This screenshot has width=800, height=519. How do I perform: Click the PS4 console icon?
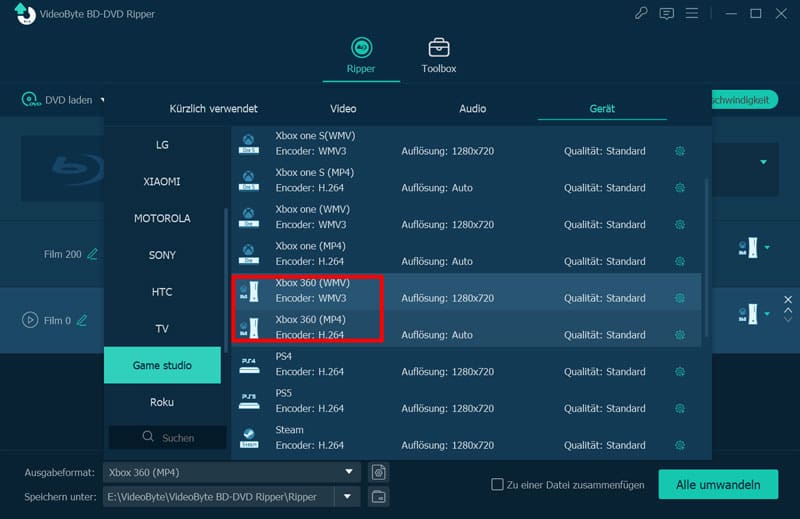(249, 365)
